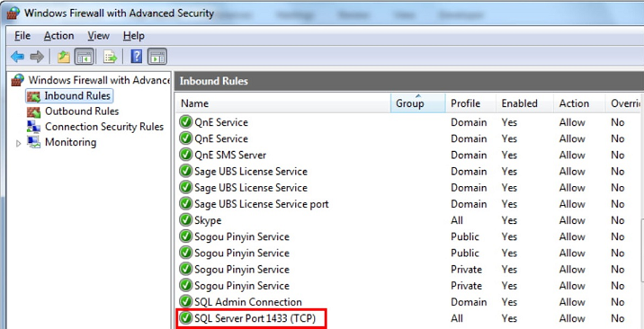Click Enabled Yes for Sage UBS License Service port

[x=509, y=204]
